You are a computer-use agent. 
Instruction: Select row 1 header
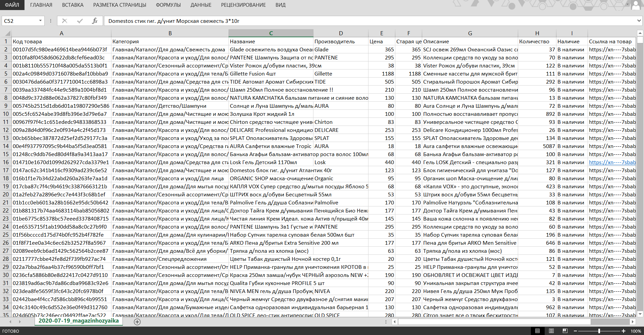(6, 42)
